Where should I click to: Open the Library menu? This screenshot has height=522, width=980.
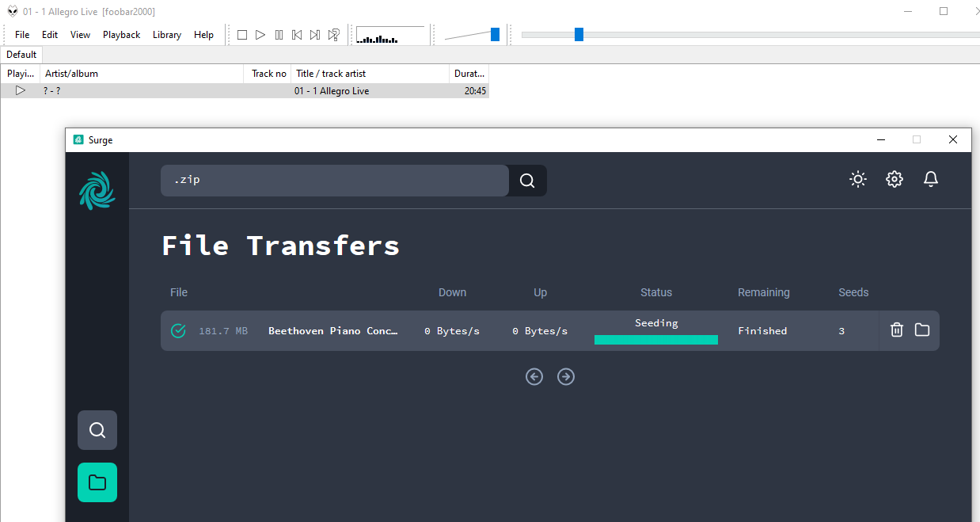point(167,35)
